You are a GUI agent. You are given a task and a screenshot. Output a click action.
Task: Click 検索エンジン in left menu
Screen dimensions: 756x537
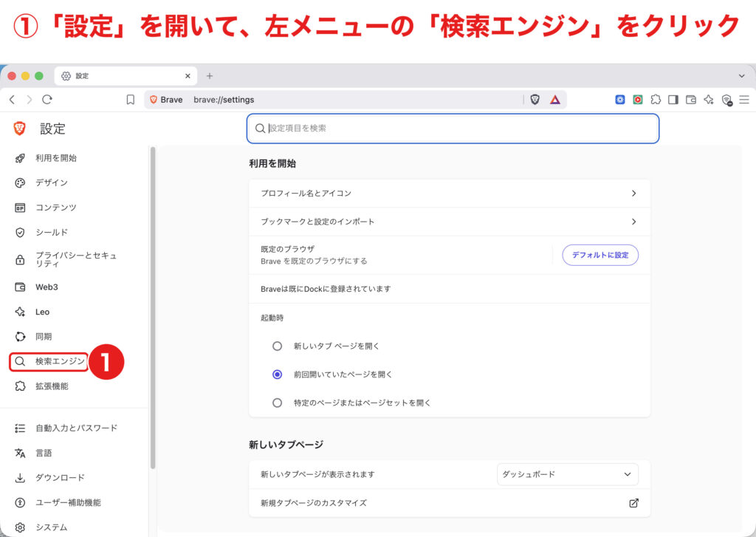coord(49,361)
